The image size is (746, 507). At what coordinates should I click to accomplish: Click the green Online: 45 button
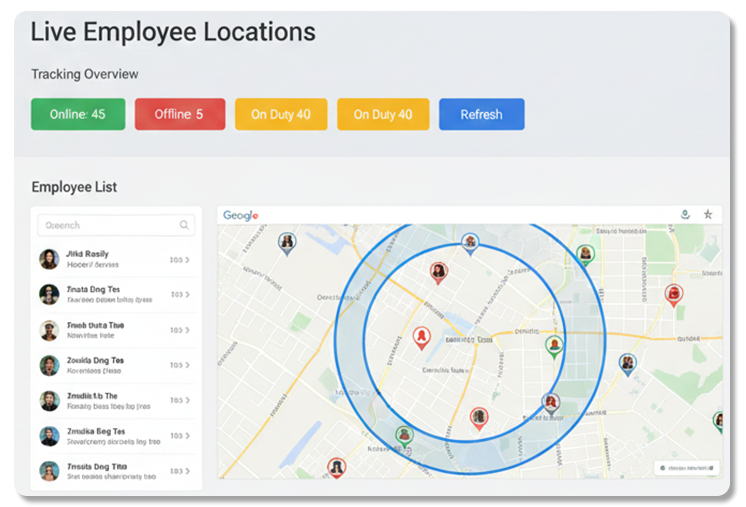click(x=78, y=114)
